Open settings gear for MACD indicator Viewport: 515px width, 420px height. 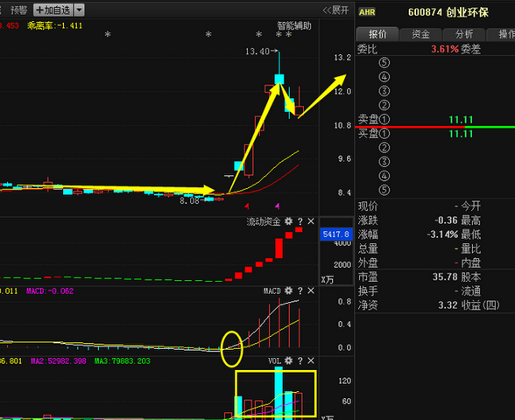point(288,290)
